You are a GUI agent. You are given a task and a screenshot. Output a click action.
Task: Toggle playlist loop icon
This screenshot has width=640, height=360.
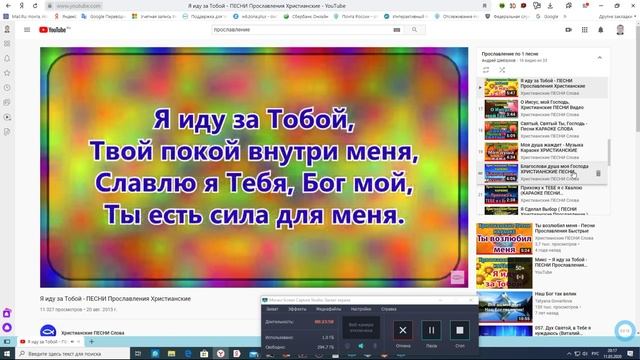(x=486, y=70)
